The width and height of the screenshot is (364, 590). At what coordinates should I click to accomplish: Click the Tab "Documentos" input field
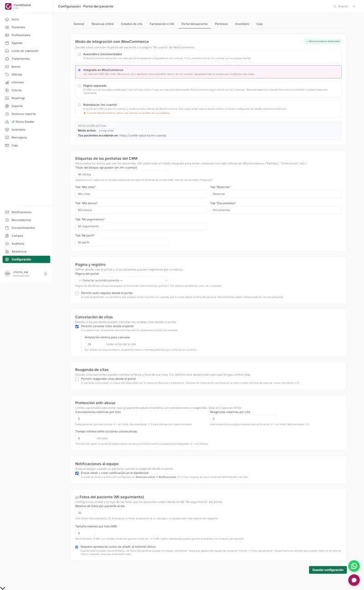[276, 210]
